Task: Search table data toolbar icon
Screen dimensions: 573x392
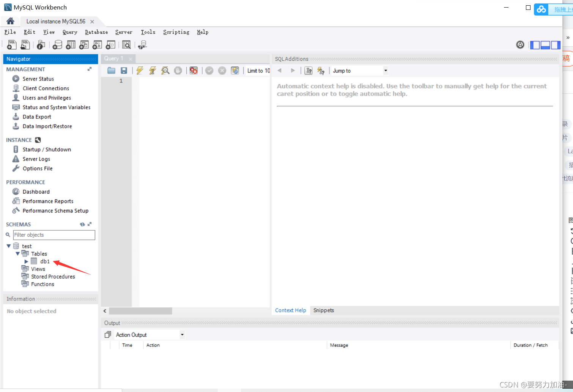Action: [126, 45]
